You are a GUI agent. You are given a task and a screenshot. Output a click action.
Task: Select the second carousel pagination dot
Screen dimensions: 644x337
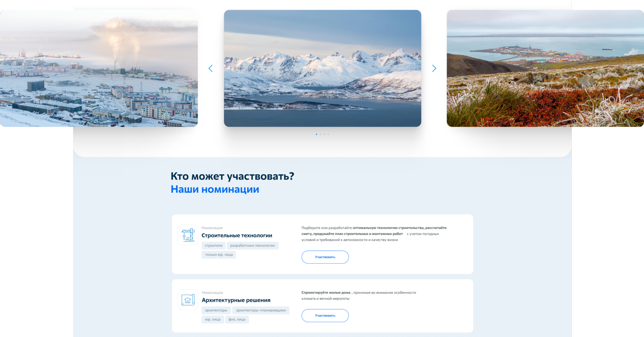click(320, 134)
